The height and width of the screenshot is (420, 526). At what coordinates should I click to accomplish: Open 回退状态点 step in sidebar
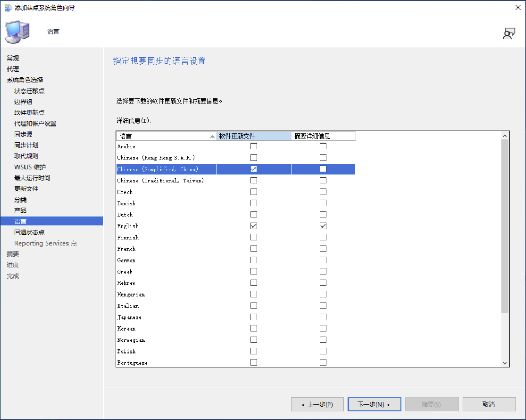29,232
